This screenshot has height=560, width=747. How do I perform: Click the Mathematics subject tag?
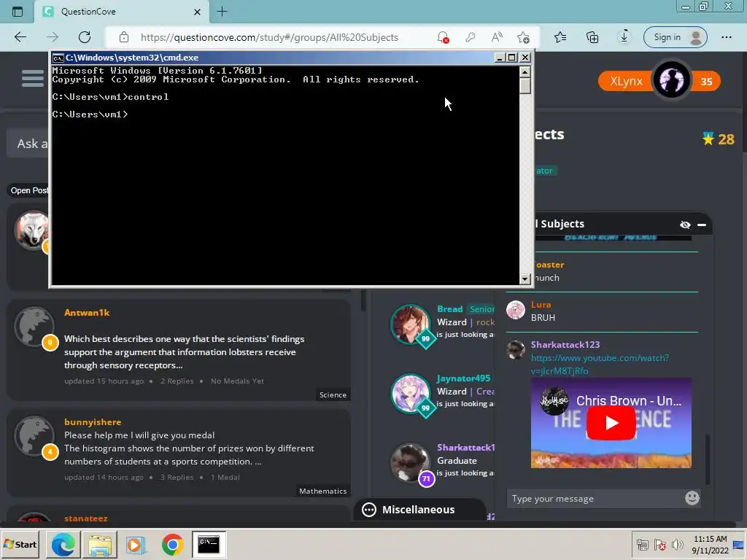tap(323, 491)
